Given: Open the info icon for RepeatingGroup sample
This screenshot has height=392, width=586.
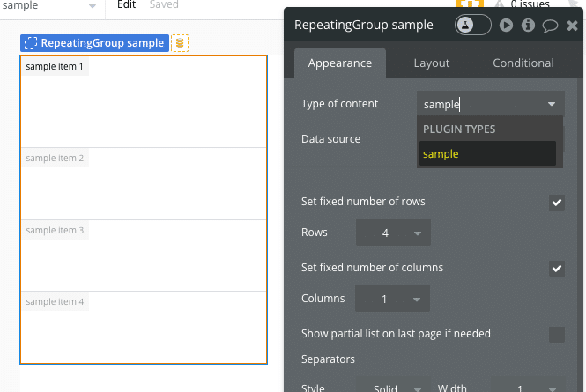Looking at the screenshot, I should (529, 25).
